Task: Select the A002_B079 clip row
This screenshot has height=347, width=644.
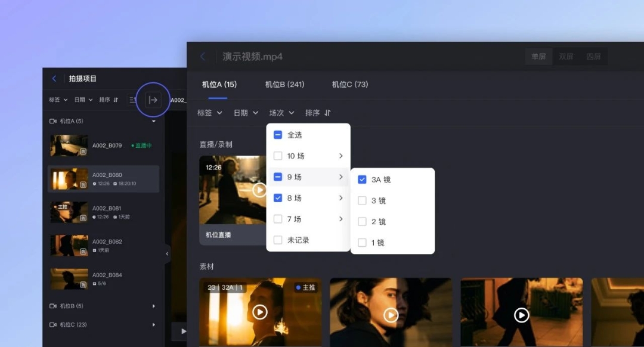Action: point(104,145)
